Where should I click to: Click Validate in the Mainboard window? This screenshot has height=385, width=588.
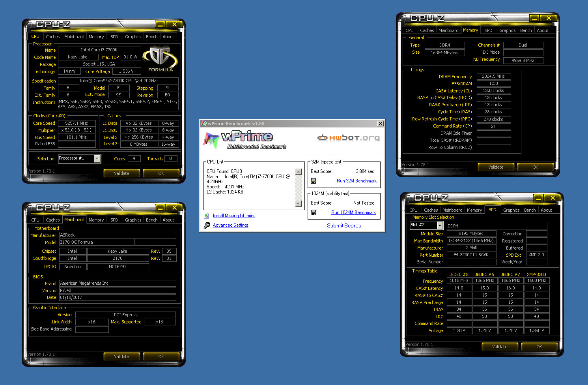[x=121, y=357]
